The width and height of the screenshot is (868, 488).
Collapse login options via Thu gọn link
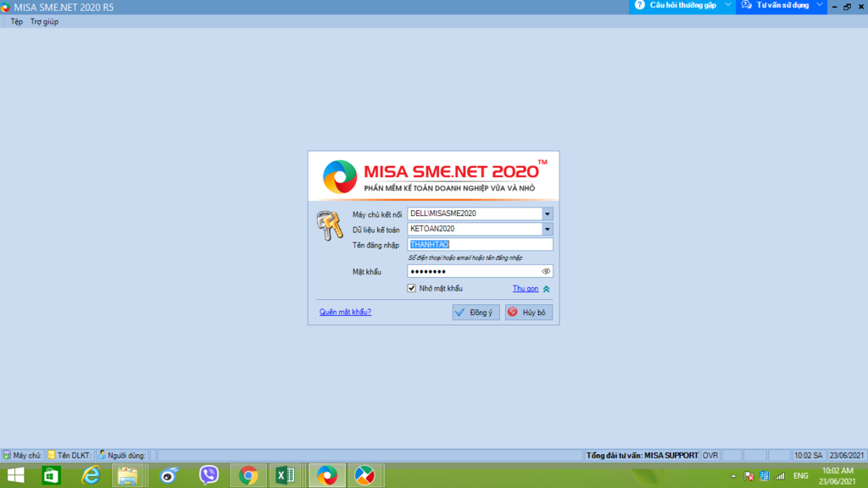point(526,289)
